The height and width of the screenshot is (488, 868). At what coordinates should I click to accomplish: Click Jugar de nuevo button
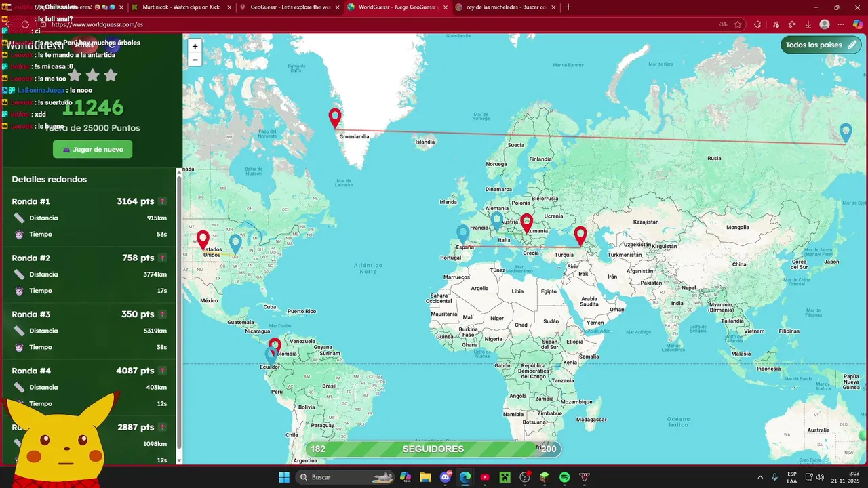[93, 149]
